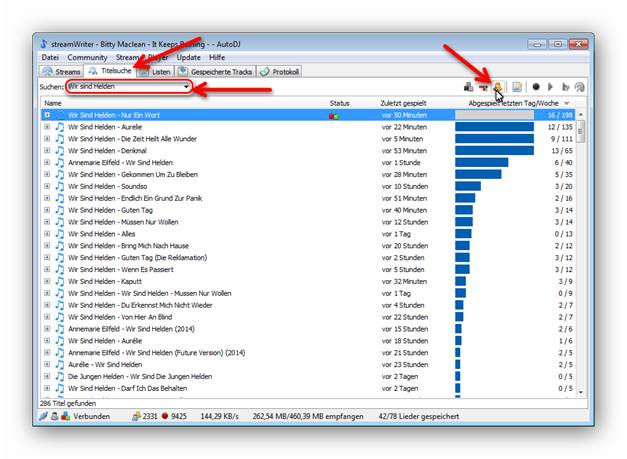Switch to the Protokoll tab
Viewport: 627px width, 459px height.
tap(280, 72)
